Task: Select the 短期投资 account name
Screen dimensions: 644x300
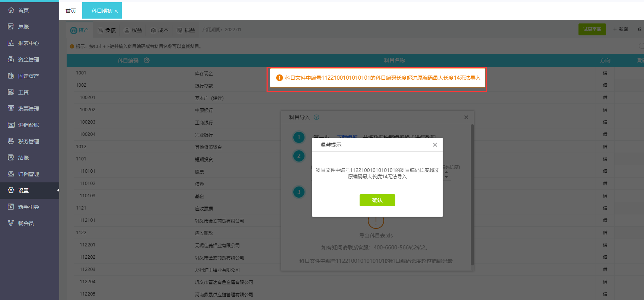Action: click(x=204, y=160)
